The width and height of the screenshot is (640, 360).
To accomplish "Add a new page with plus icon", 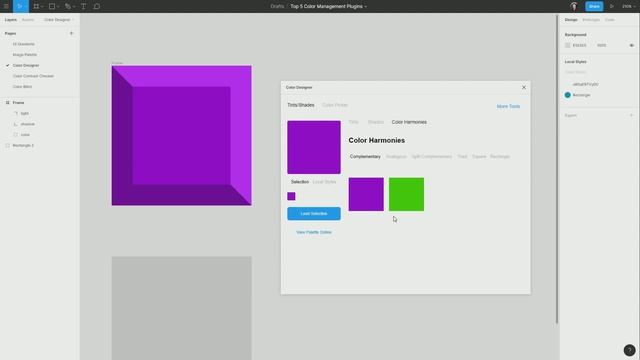I will coord(71,33).
